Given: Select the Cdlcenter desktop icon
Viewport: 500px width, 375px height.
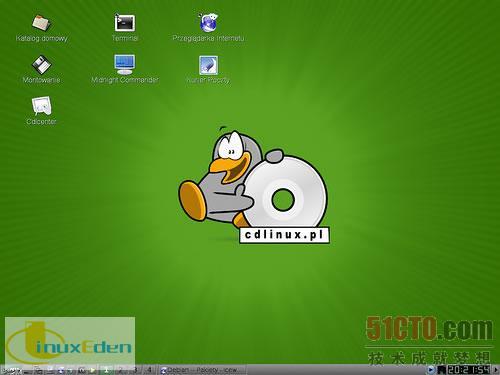Looking at the screenshot, I should click(41, 106).
